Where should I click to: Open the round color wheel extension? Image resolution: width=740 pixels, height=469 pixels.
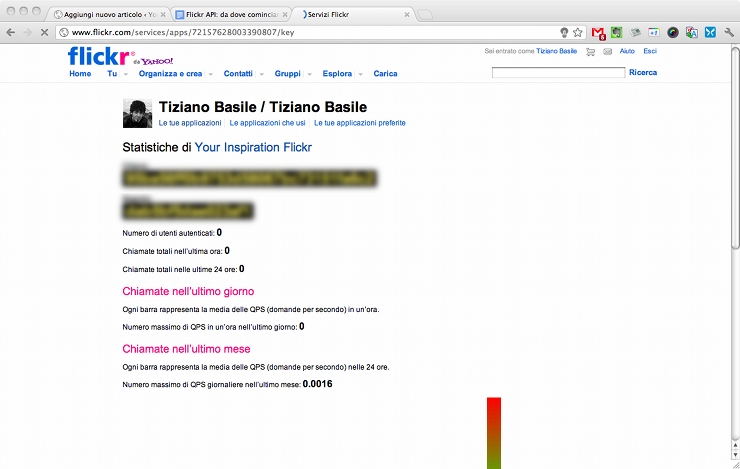[x=673, y=32]
